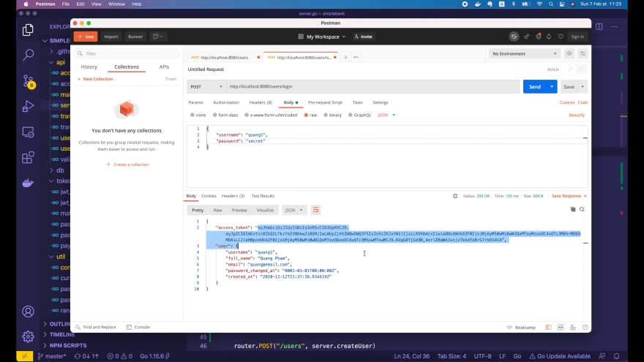The width and height of the screenshot is (644, 362).
Task: Click the Invite button
Action: (364, 37)
